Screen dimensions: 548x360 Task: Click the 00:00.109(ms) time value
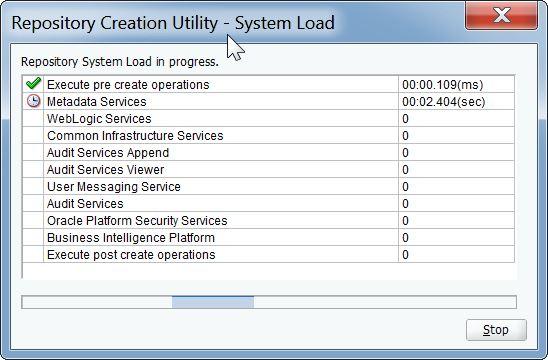[x=442, y=85]
